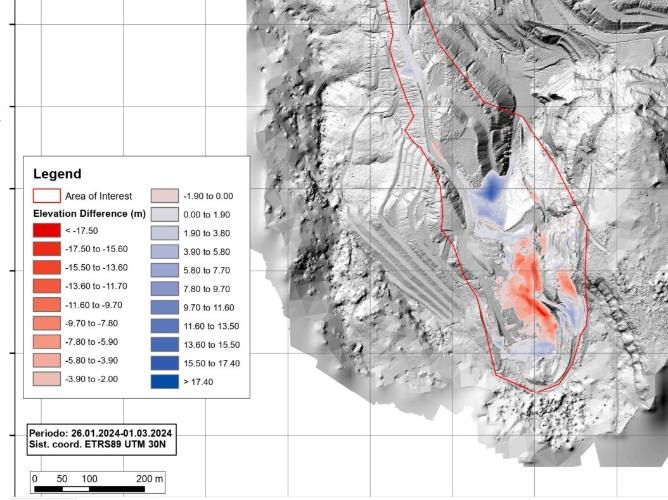
Task: Click the swatch for '-15.50 to -13.60'
Action: point(47,267)
